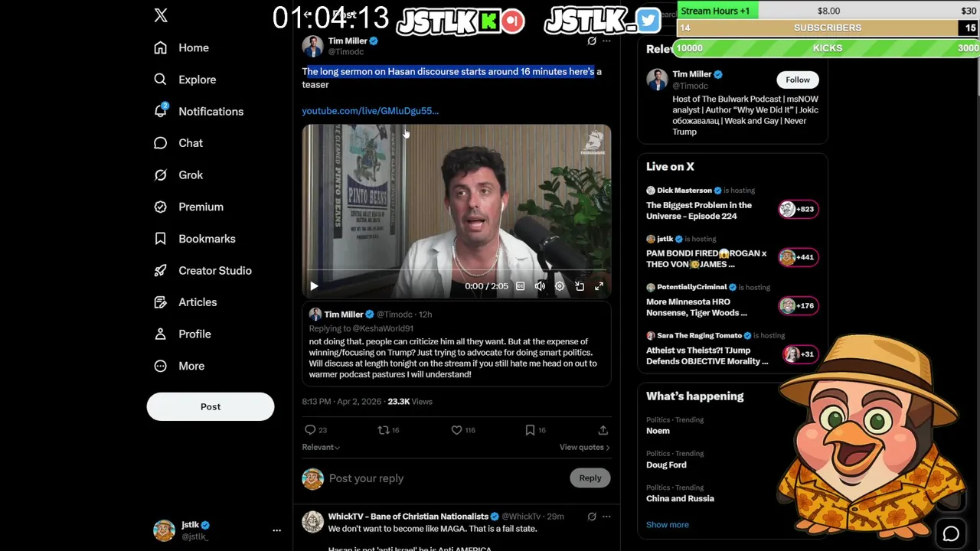Click the +176 listeners badge
980x551 pixels.
tap(798, 305)
